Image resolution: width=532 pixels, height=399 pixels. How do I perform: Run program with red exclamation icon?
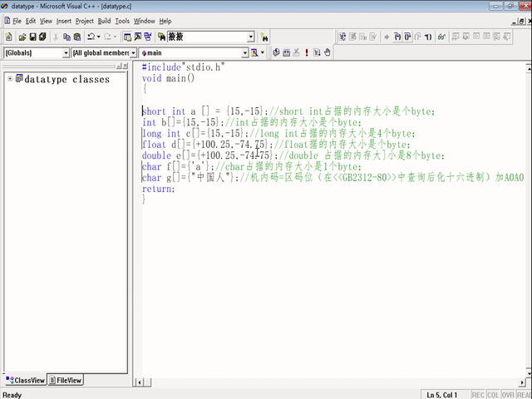307,52
